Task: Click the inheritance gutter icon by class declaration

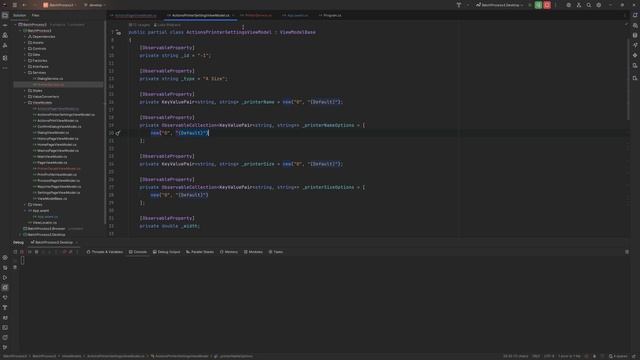Action: (118, 33)
